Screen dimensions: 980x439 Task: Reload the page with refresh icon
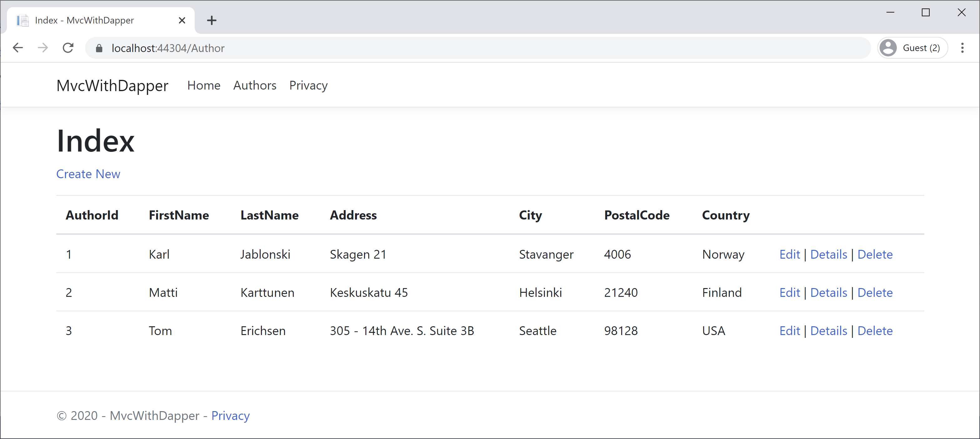tap(68, 48)
